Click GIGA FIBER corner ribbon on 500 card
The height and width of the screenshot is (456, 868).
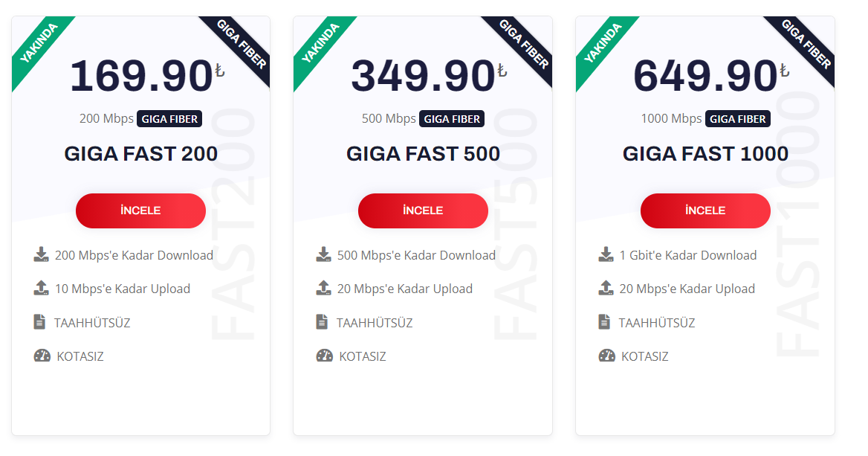(x=523, y=45)
